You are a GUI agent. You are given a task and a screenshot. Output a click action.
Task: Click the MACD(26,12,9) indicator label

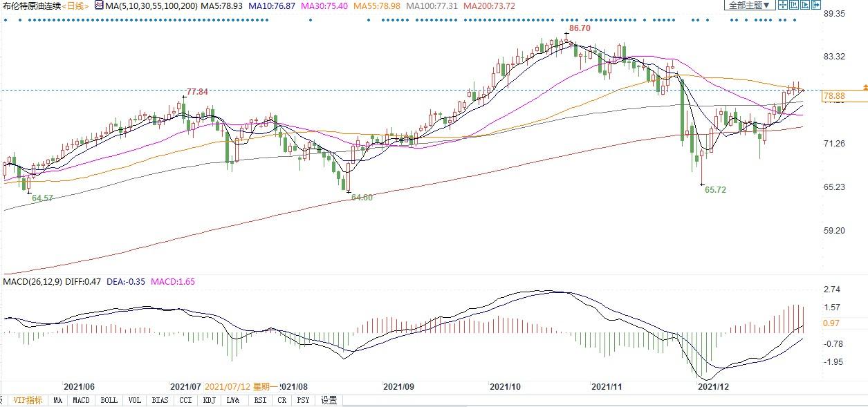coord(33,281)
